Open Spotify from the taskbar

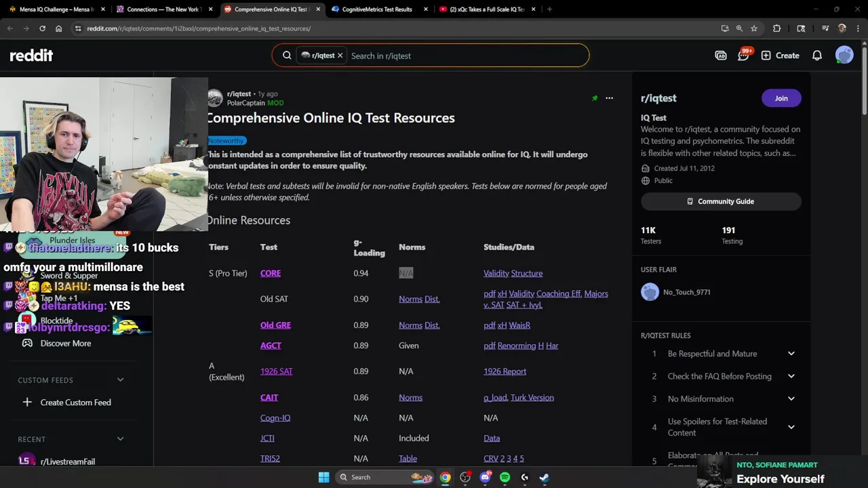[505, 477]
